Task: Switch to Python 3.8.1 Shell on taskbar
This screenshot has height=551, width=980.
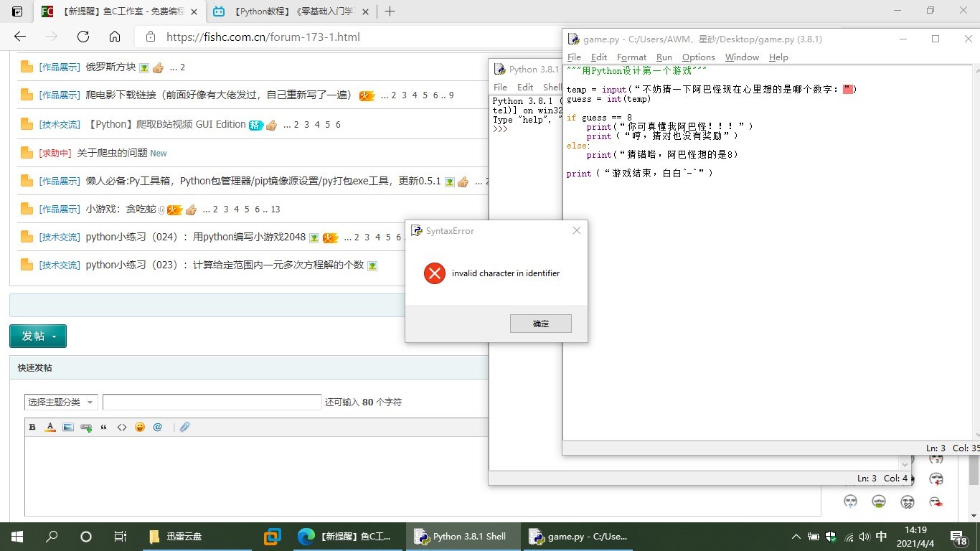Action: [462, 536]
